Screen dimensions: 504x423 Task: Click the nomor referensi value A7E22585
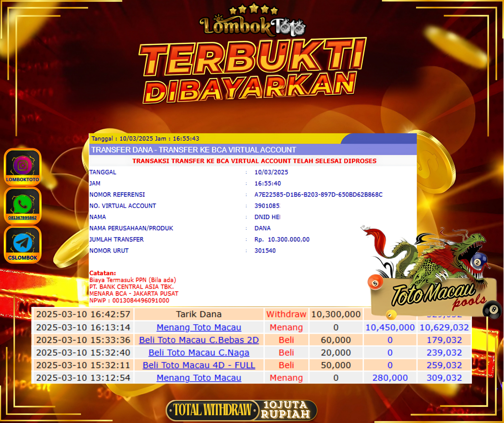click(318, 195)
